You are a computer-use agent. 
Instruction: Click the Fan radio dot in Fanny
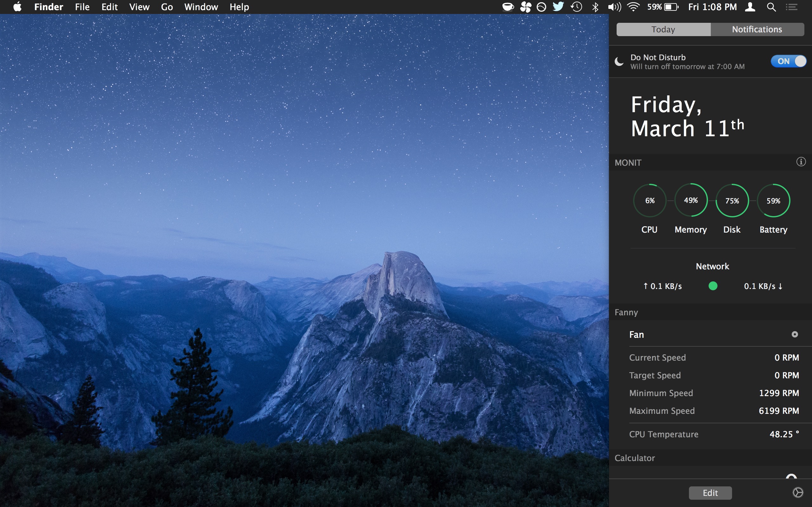coord(795,334)
